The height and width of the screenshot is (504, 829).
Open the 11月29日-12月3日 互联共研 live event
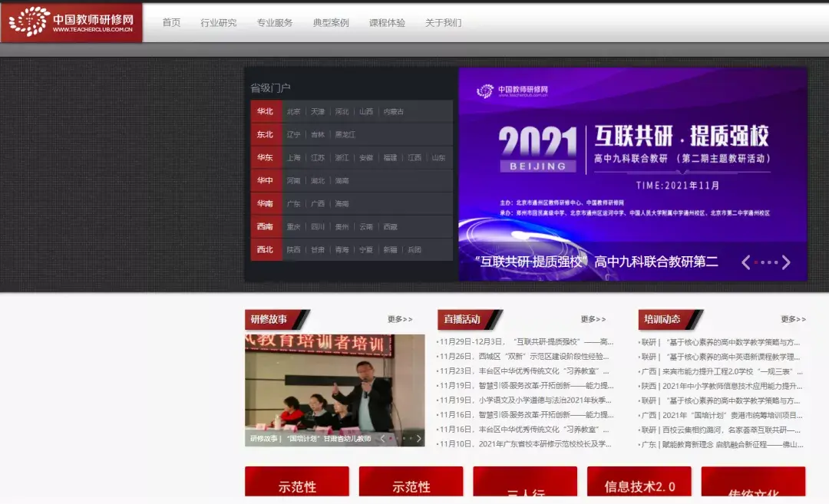tap(525, 342)
